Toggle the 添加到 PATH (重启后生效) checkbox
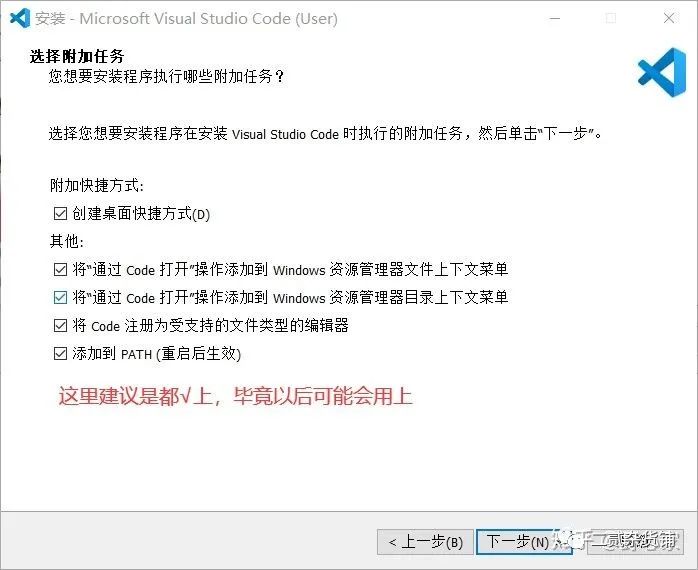This screenshot has width=698, height=570. (x=60, y=354)
